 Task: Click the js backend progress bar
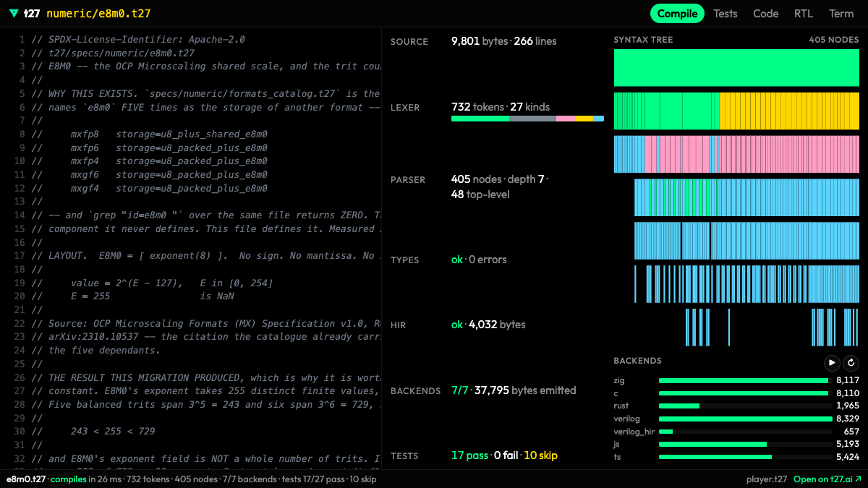tap(746, 445)
